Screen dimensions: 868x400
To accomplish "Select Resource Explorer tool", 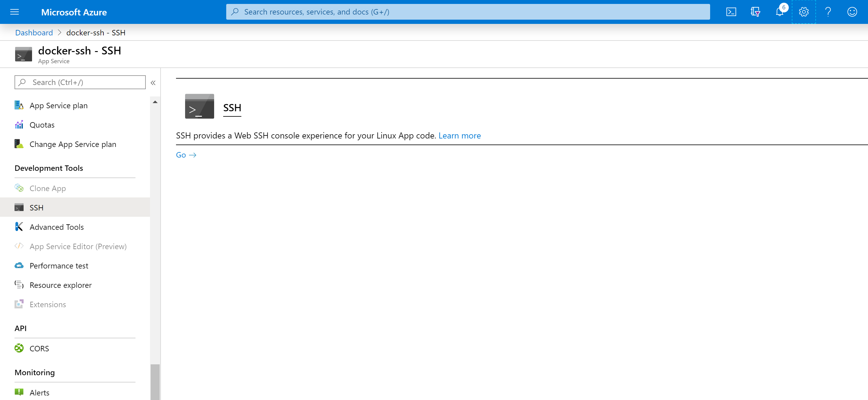I will click(x=61, y=285).
